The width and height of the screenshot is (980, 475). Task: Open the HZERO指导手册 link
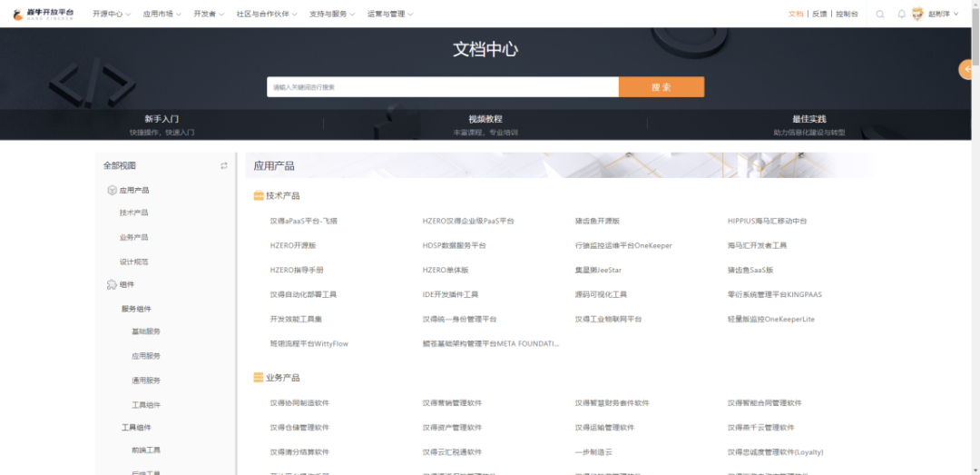pyautogui.click(x=296, y=271)
